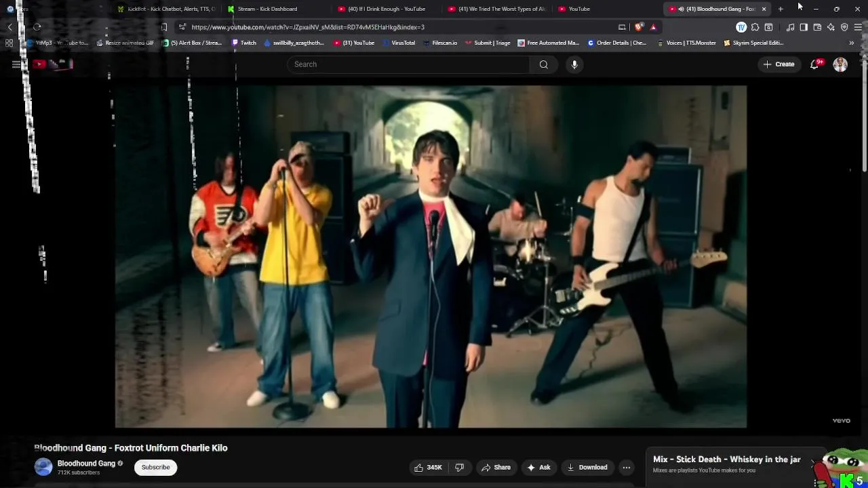Switch to KickBot Chatbot tab
The width and height of the screenshot is (868, 488).
166,9
